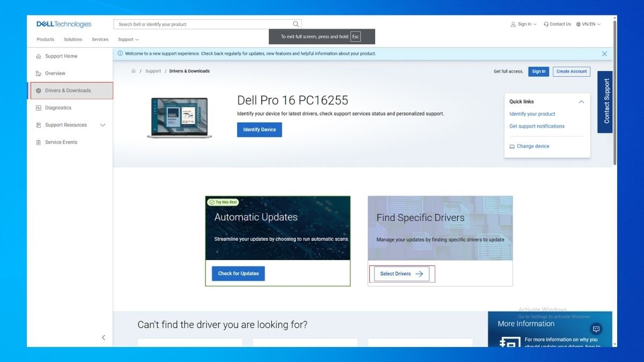This screenshot has height=362, width=644.
Task: Click the Service Events sidebar icon
Action: [x=38, y=142]
